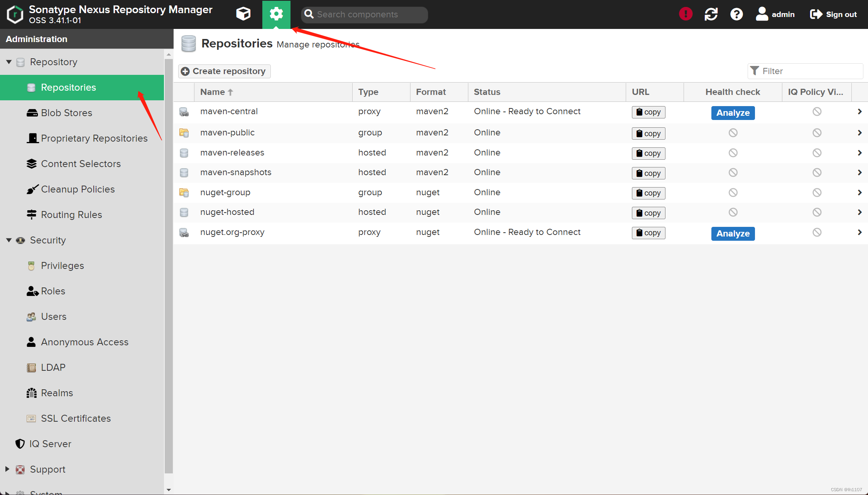This screenshot has width=868, height=495.
Task: Open the Browse cube icon
Action: pos(243,14)
